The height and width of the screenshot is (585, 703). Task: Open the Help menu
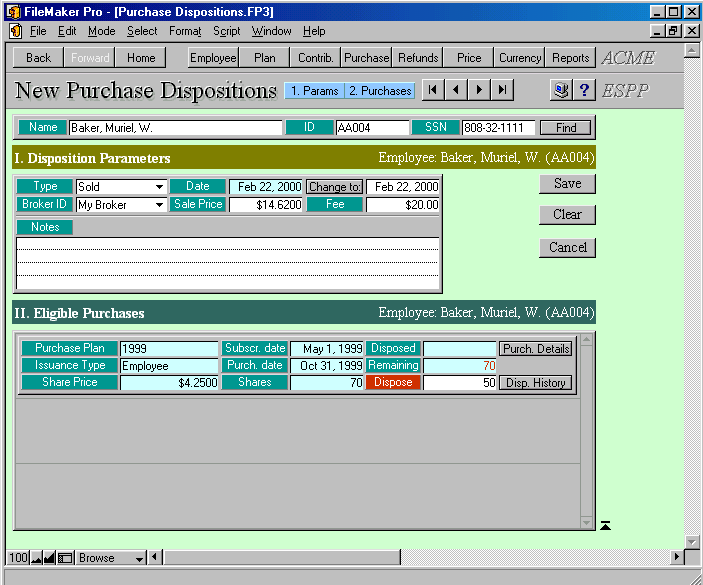click(x=314, y=31)
